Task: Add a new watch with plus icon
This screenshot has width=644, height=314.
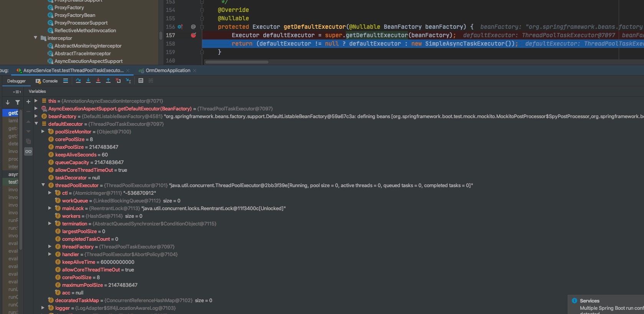Action: coord(28,102)
